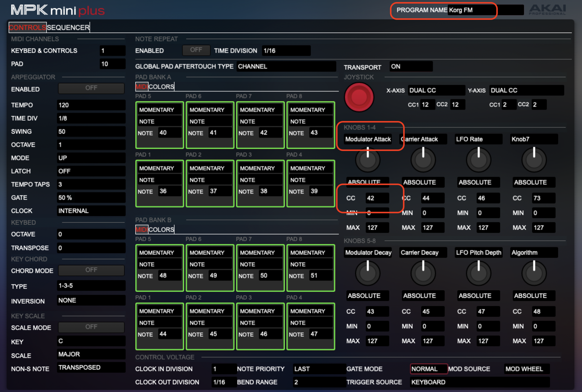Image resolution: width=582 pixels, height=392 pixels.
Task: Open the COLORS tab in Pad Bank A
Action: tap(161, 87)
